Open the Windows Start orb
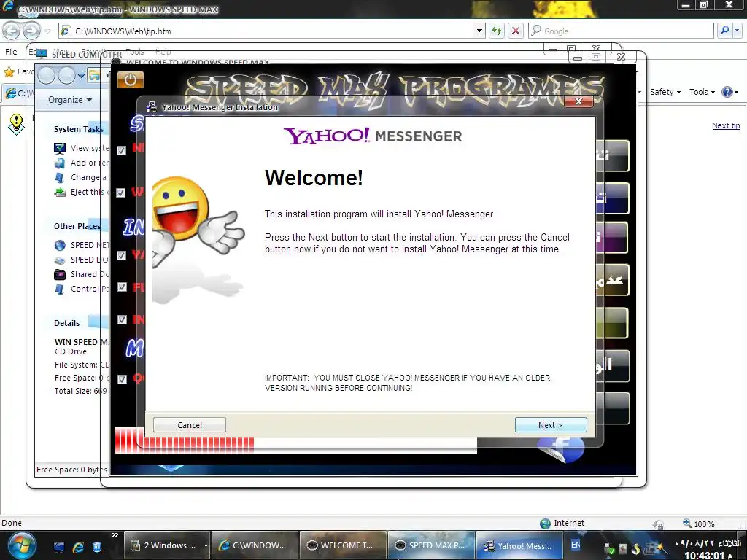Viewport: 747px width, 560px height. pos(22,545)
